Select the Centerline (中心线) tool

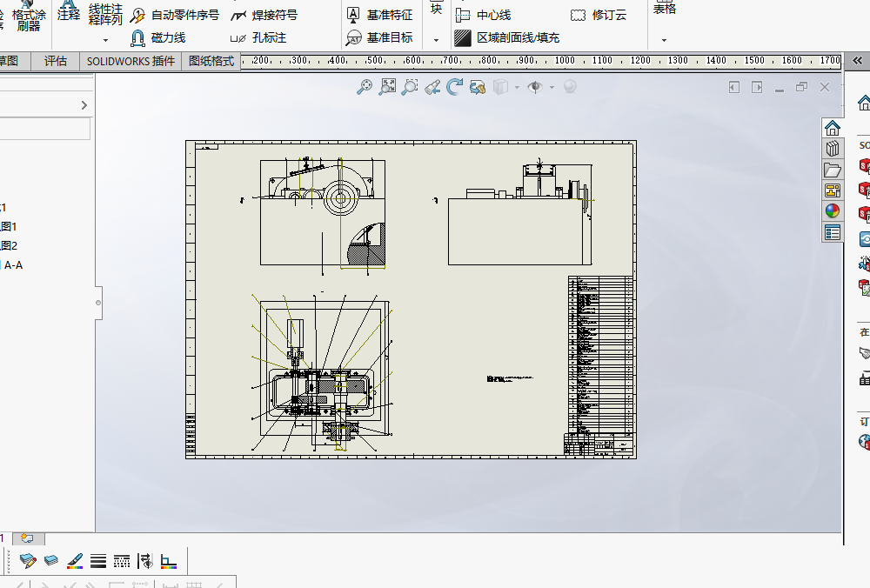pos(483,15)
